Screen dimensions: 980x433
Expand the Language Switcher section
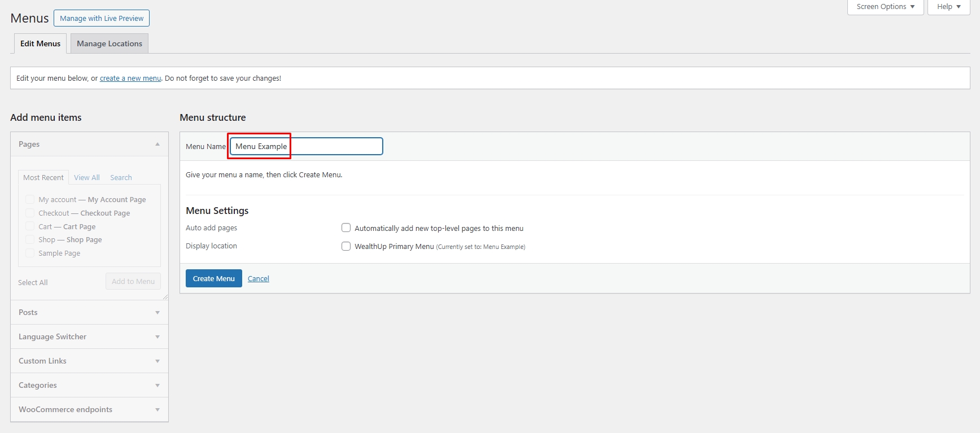(x=158, y=337)
